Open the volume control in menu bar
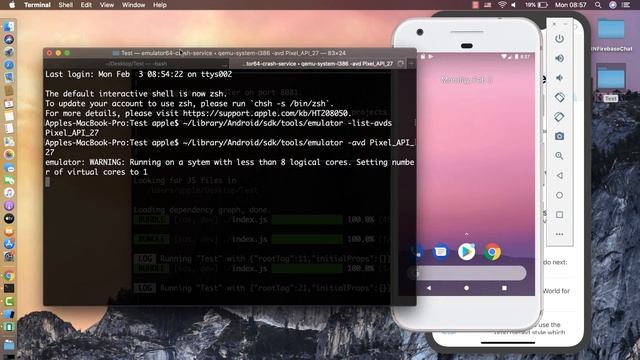Viewport: 640px width, 360px height. point(514,5)
